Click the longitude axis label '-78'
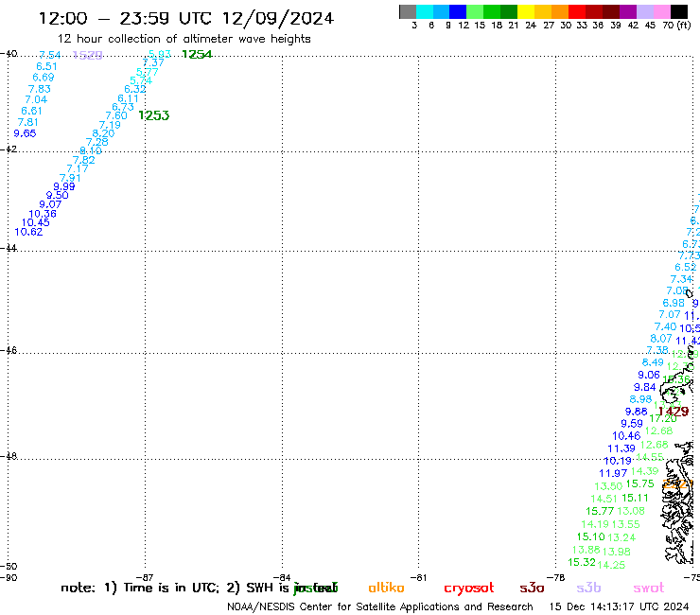700x615 pixels. [556, 577]
